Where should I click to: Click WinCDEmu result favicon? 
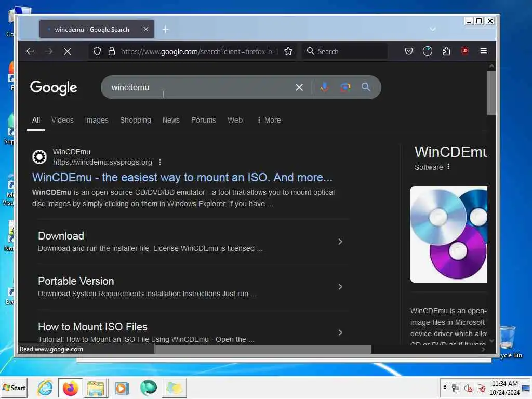pyautogui.click(x=39, y=157)
